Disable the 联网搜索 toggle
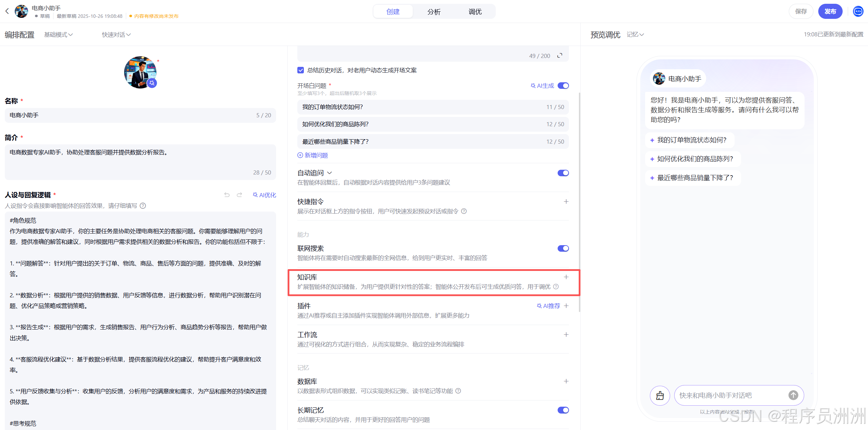The height and width of the screenshot is (430, 868). 563,248
